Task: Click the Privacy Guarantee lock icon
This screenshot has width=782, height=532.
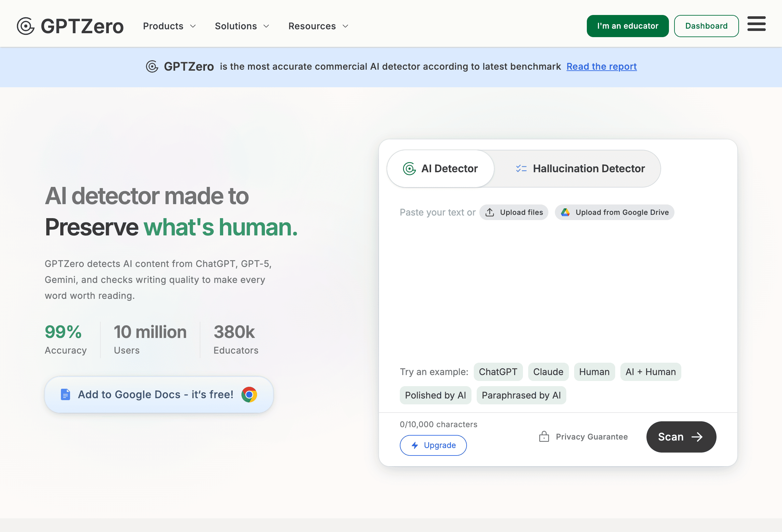Action: [x=544, y=437]
